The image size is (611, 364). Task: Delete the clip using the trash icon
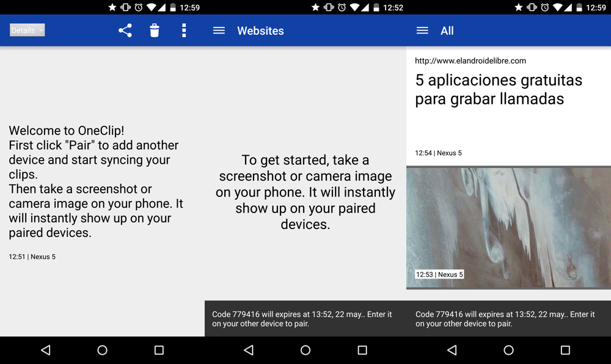[x=155, y=31]
